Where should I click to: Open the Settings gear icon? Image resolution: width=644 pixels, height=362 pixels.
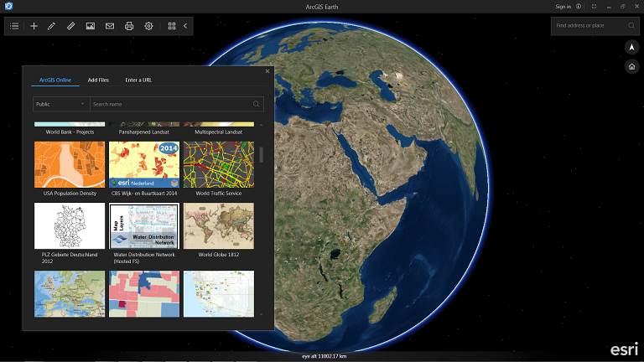pos(148,26)
